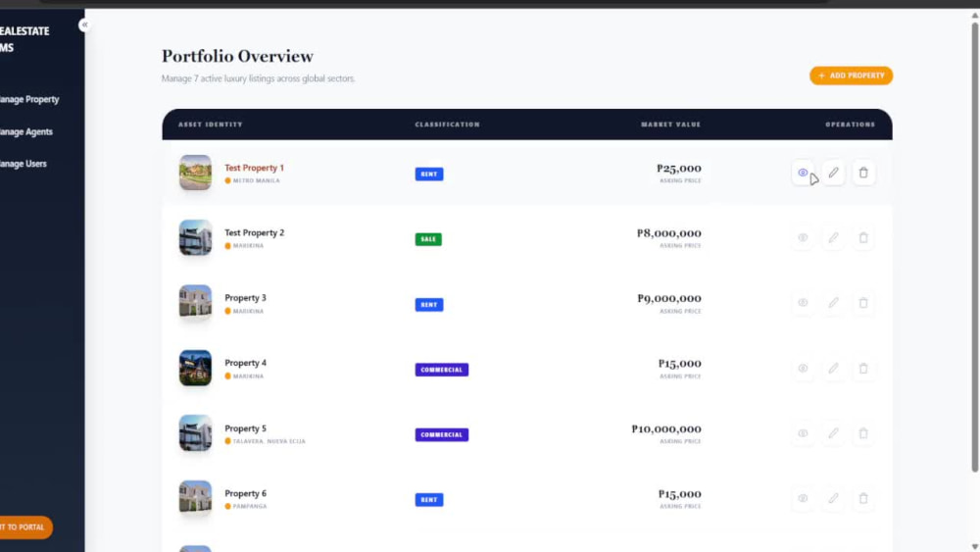The width and height of the screenshot is (980, 552).
Task: Click the Classification column header
Action: 448,125
